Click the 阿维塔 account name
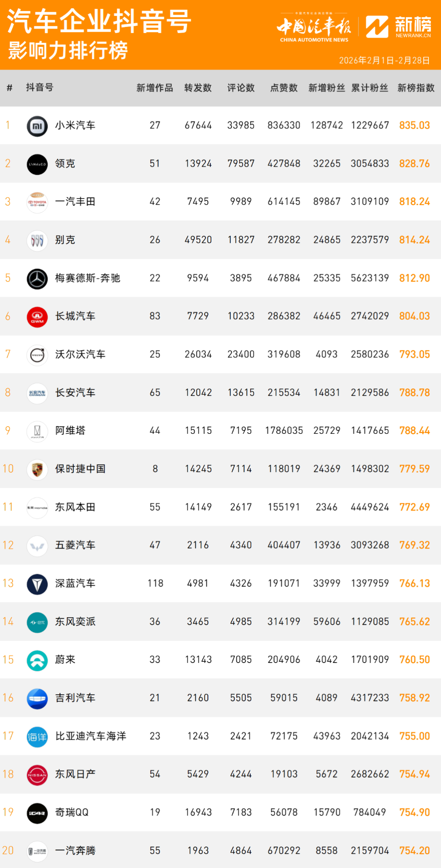Viewport: 441px width, 868px height. click(70, 431)
